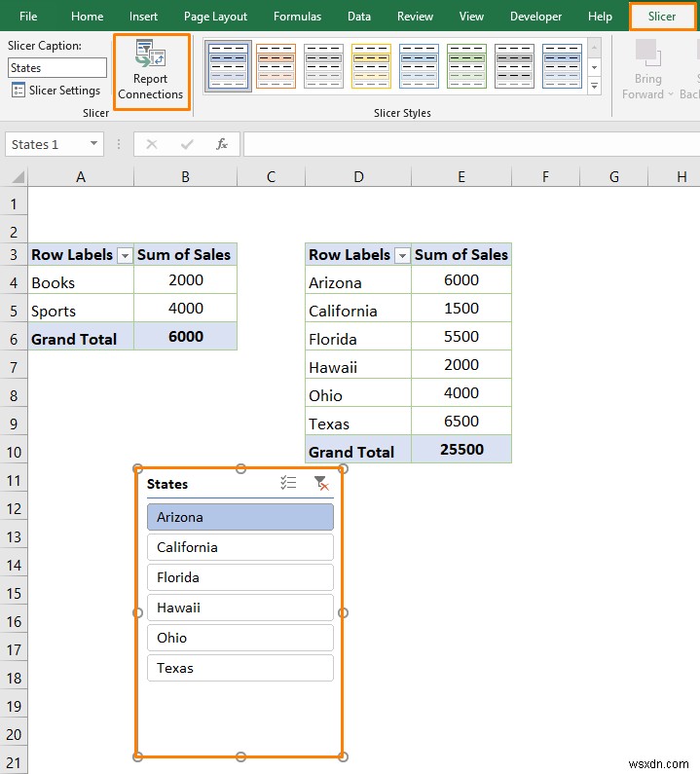Viewport: 700px width, 774px height.
Task: Switch to the Review tab
Action: point(415,17)
